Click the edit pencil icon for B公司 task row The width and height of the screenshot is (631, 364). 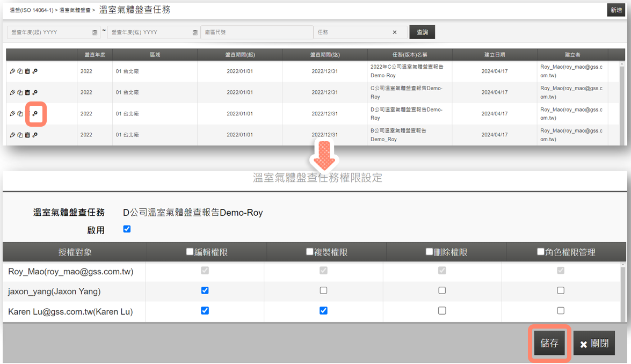12,135
